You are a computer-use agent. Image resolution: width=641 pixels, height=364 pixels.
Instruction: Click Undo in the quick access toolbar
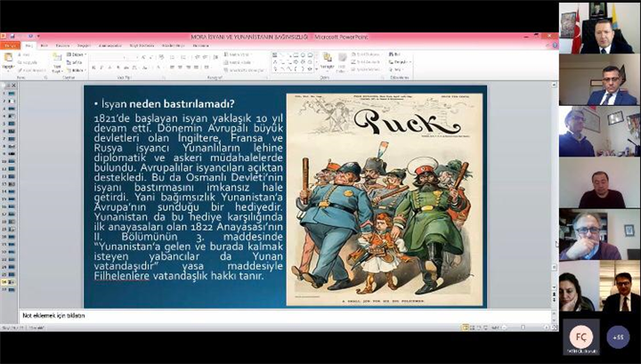pos(20,36)
